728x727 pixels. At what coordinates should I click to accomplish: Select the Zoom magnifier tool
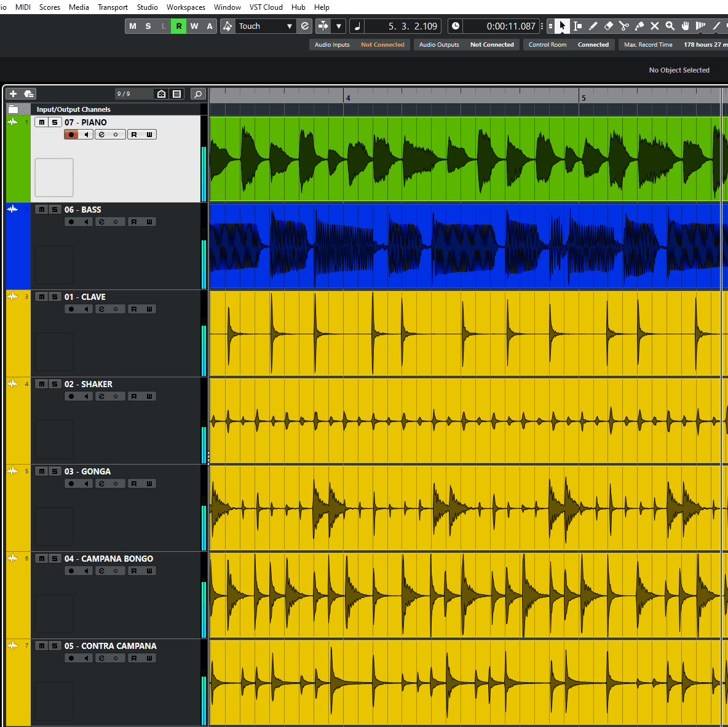[x=670, y=26]
